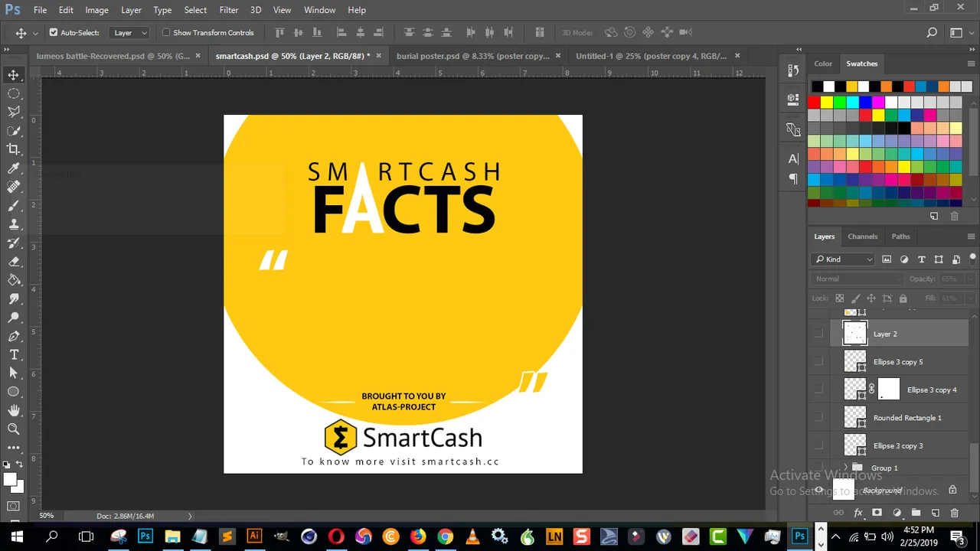Viewport: 980px width, 551px height.
Task: Pick the red swatch in Swatches panel
Action: [x=814, y=103]
